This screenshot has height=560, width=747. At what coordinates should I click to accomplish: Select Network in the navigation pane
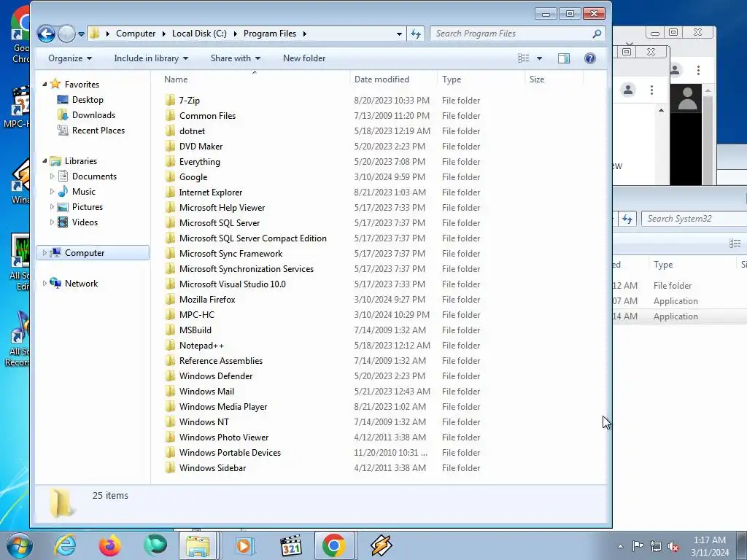(81, 284)
